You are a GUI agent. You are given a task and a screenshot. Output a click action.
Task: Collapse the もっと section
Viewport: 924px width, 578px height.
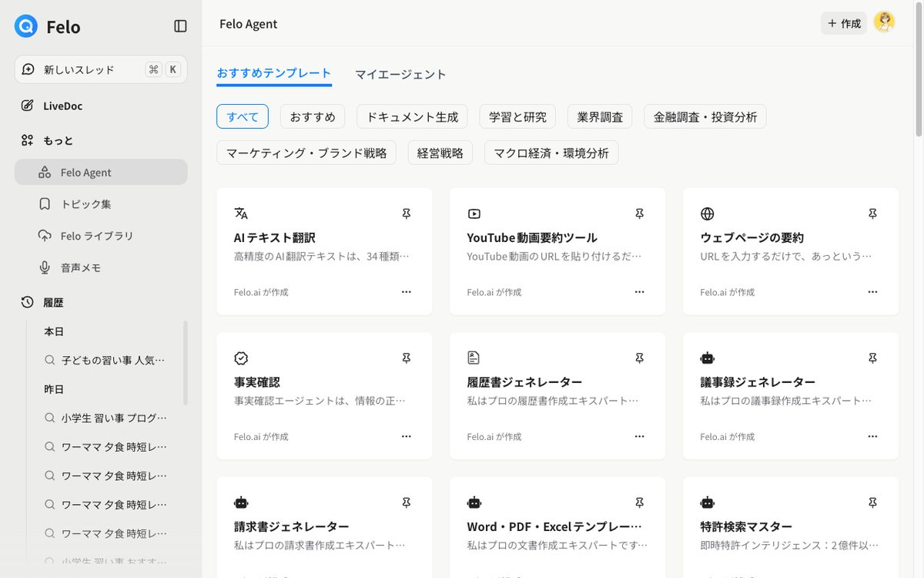[58, 140]
